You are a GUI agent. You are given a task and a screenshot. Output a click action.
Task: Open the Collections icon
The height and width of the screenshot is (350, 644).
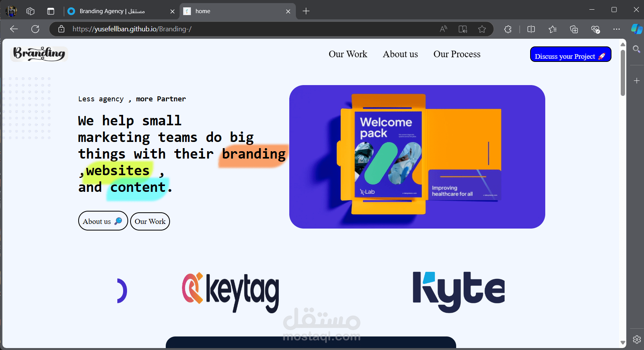(x=574, y=29)
